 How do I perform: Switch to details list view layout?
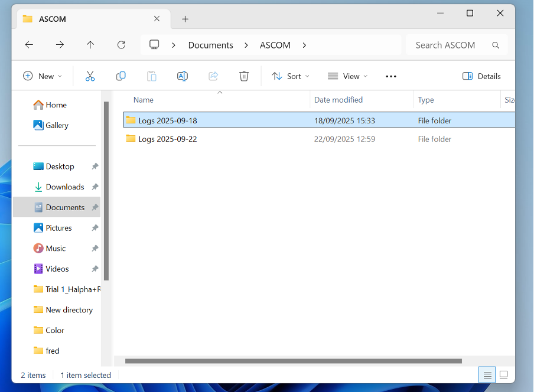point(487,375)
